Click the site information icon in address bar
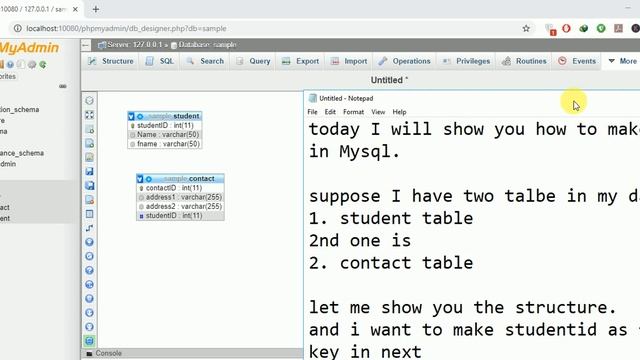The width and height of the screenshot is (640, 360). pyautogui.click(x=18, y=29)
